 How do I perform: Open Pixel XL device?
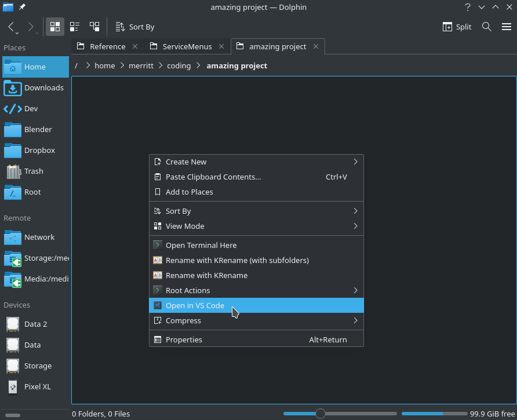coord(35,387)
